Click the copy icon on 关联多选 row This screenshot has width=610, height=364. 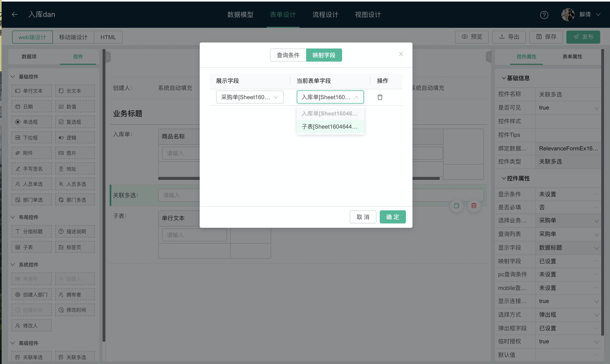(x=456, y=205)
